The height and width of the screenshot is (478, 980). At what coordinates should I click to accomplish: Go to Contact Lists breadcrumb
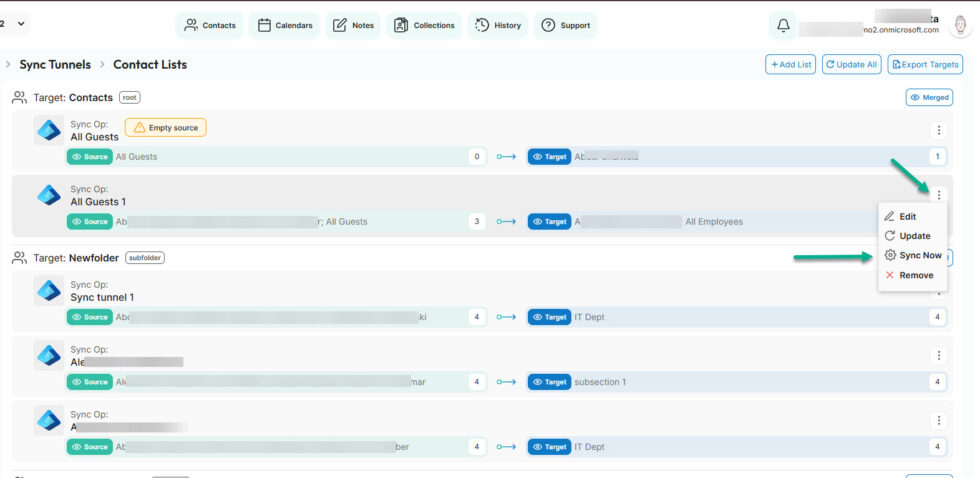[150, 64]
